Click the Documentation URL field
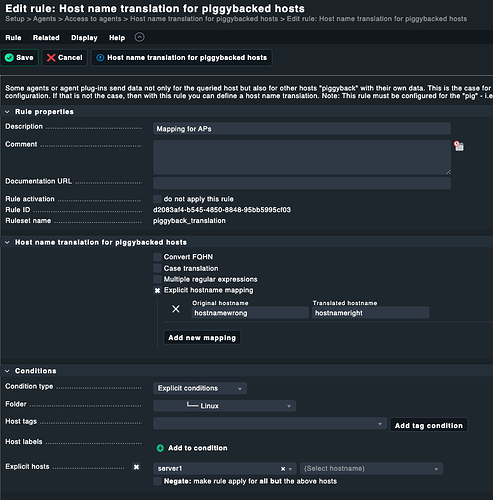The height and width of the screenshot is (500, 493). click(302, 183)
